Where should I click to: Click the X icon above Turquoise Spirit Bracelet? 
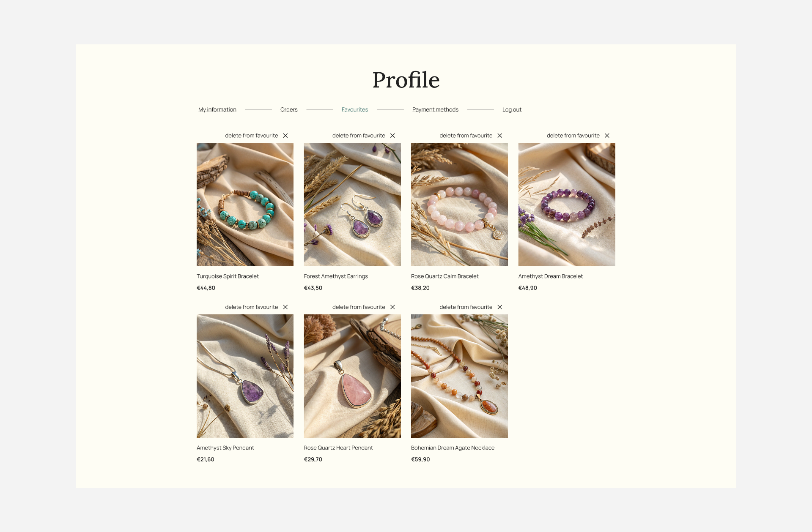(x=285, y=136)
